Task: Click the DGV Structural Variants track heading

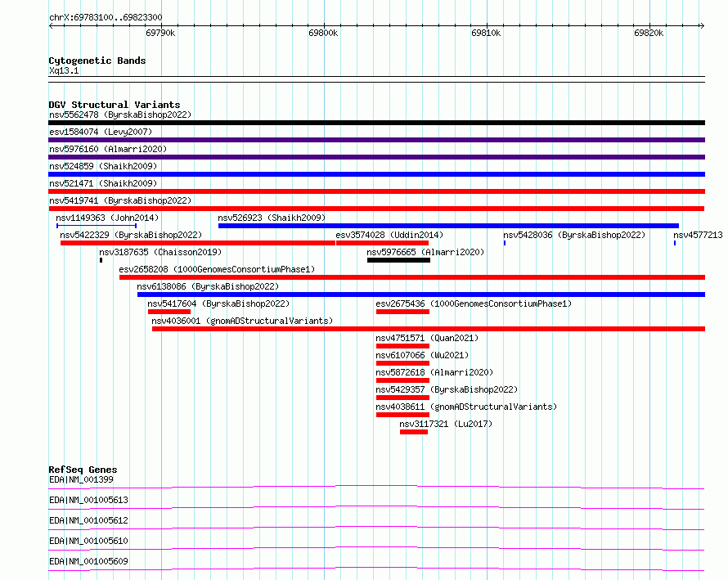Action: [x=115, y=105]
